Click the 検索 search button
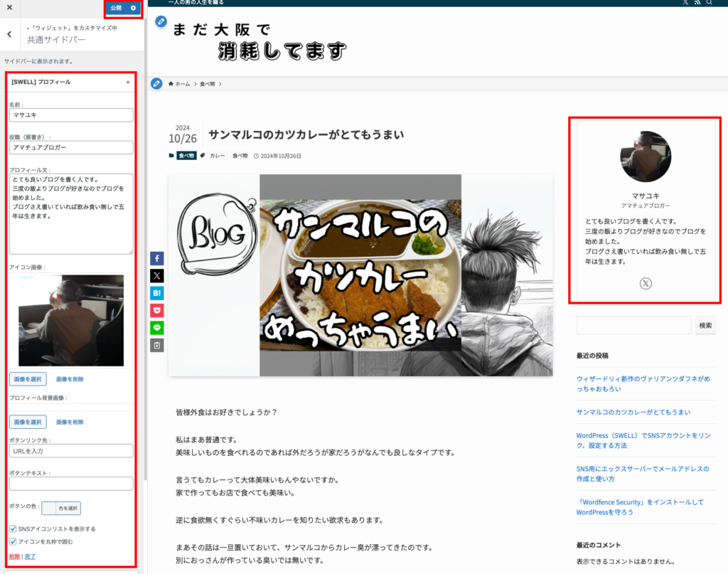The width and height of the screenshot is (728, 574). pyautogui.click(x=705, y=325)
